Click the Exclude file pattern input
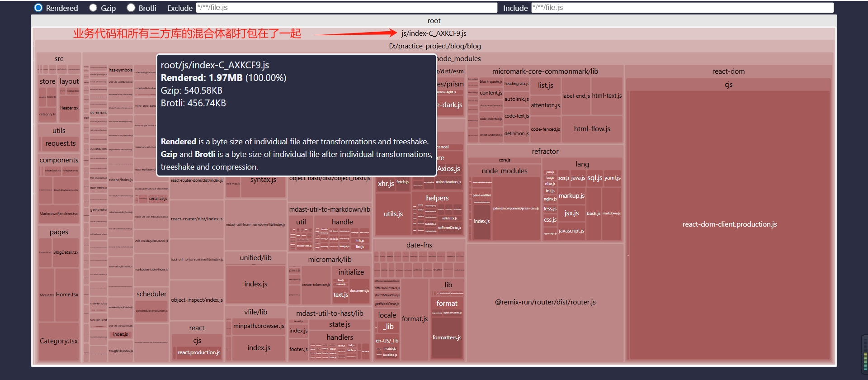The height and width of the screenshot is (380, 868). coord(346,8)
